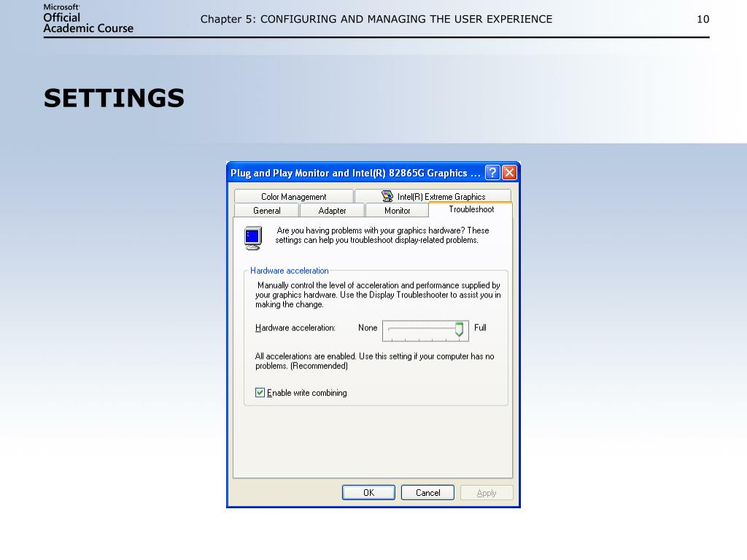
Task: Click the 'None' slider label
Action: [368, 327]
